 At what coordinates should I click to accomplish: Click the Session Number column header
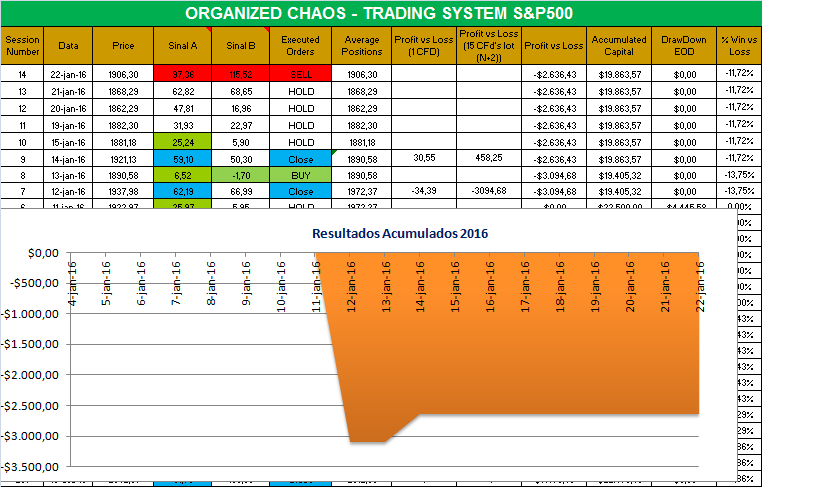click(22, 45)
